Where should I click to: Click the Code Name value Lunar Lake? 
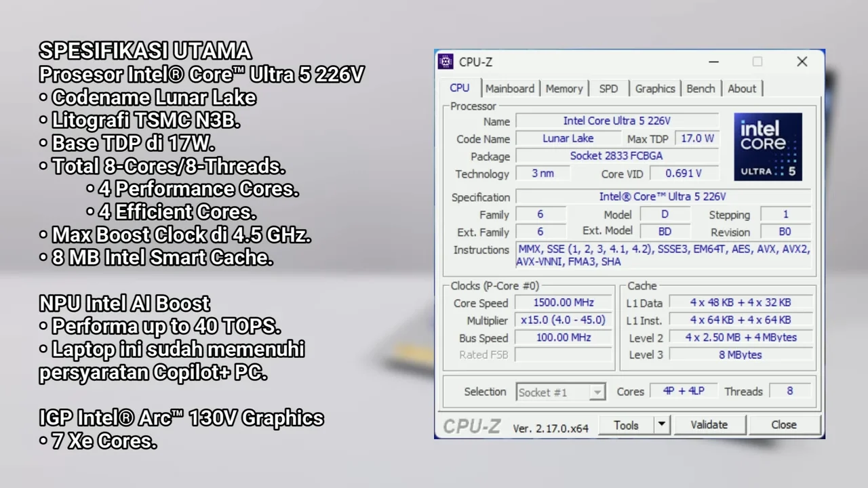pos(568,138)
